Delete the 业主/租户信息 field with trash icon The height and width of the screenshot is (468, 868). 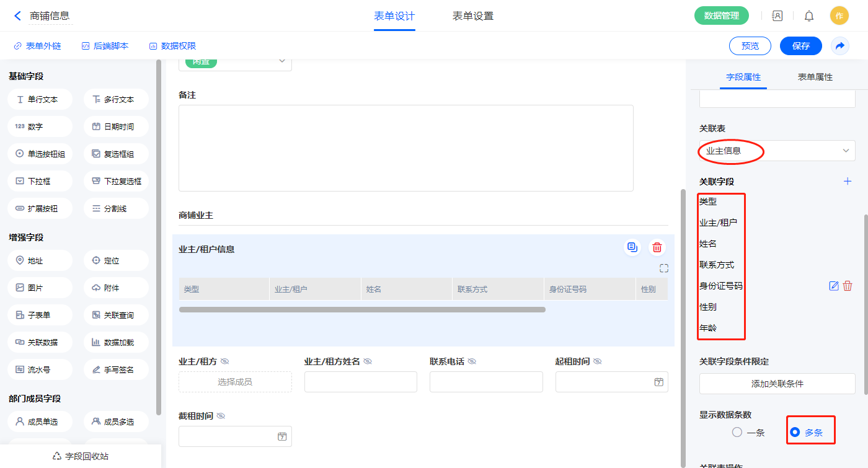[x=657, y=248]
